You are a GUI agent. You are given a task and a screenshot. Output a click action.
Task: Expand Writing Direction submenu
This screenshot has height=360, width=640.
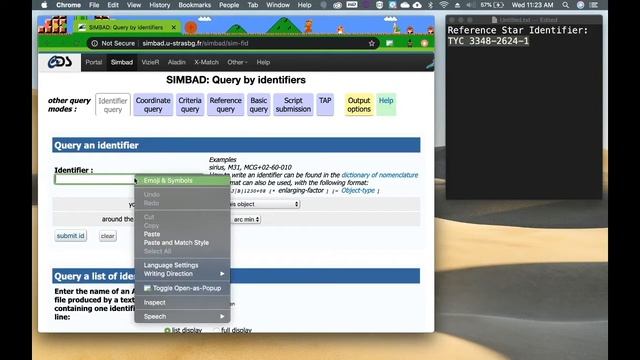(182, 273)
